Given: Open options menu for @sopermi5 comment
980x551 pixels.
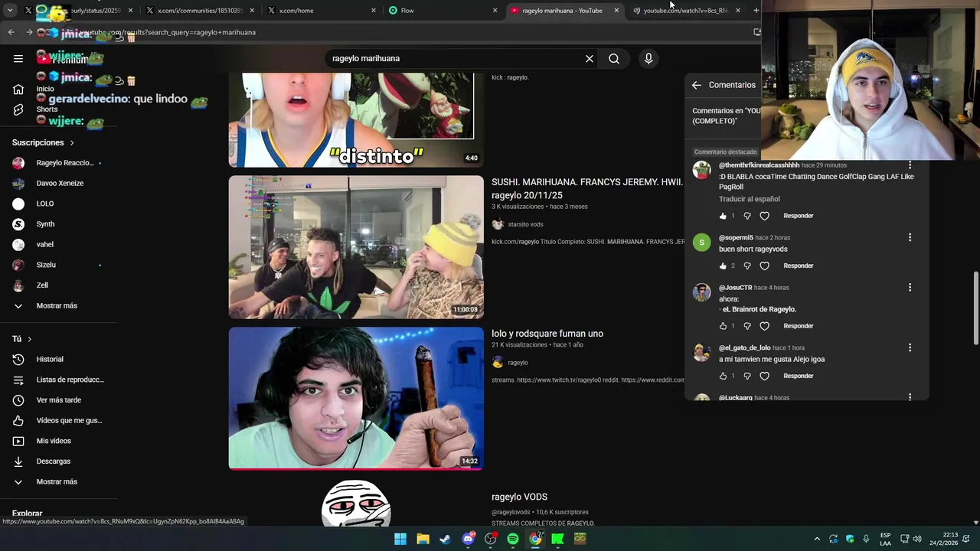Looking at the screenshot, I should 910,237.
